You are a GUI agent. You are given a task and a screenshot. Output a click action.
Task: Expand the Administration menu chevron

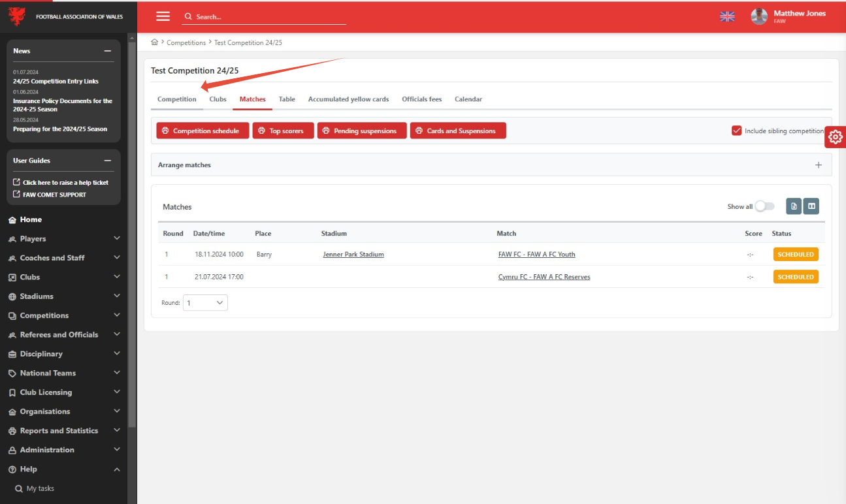[117, 449]
